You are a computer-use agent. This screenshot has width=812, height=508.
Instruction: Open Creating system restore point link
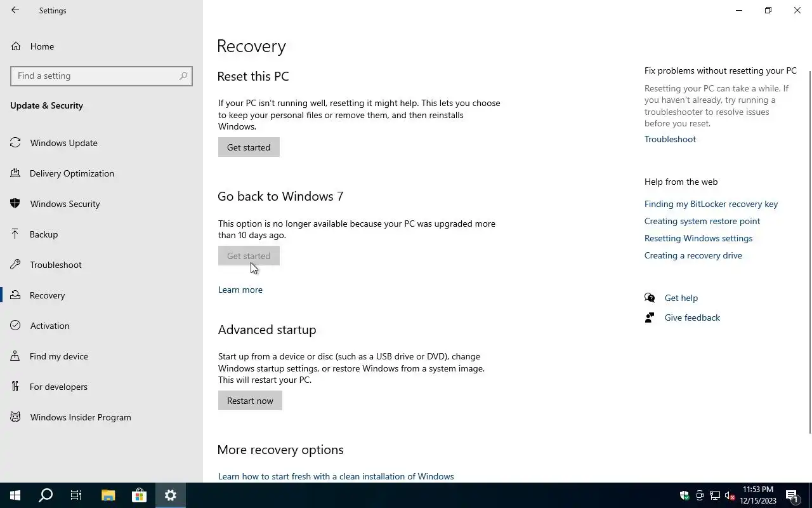702,221
